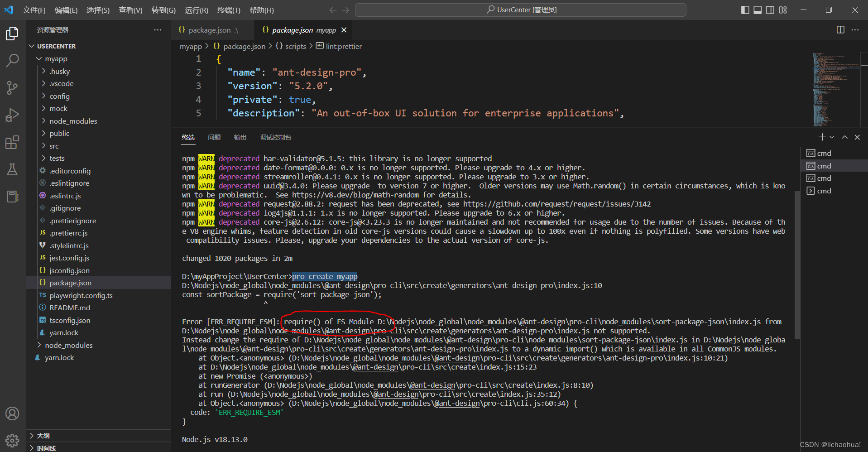Select the first cmd terminal
This screenshot has width=868, height=452.
click(834, 153)
